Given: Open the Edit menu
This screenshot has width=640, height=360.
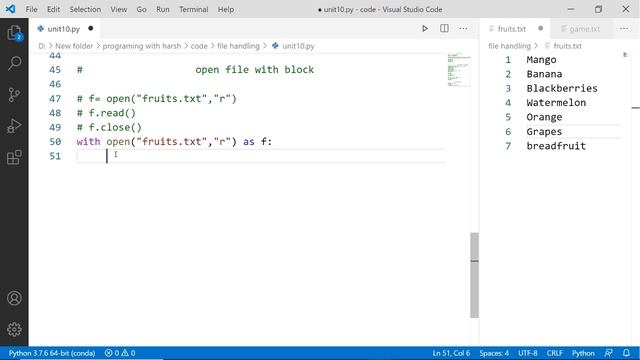Looking at the screenshot, I should point(53,9).
